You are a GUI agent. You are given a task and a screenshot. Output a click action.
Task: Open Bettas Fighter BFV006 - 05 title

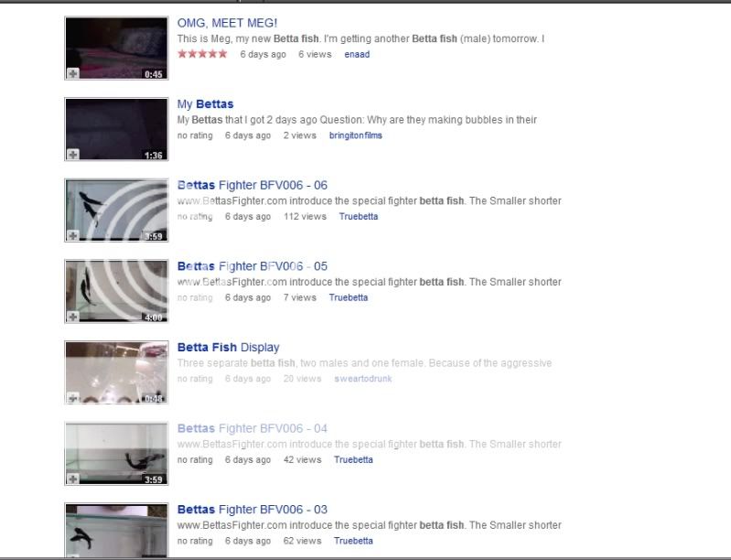pyautogui.click(x=253, y=266)
